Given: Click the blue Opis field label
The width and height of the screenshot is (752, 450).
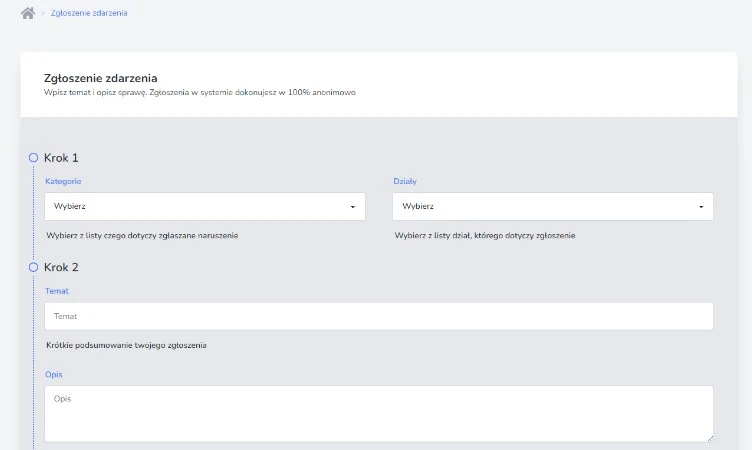Looking at the screenshot, I should pos(54,374).
